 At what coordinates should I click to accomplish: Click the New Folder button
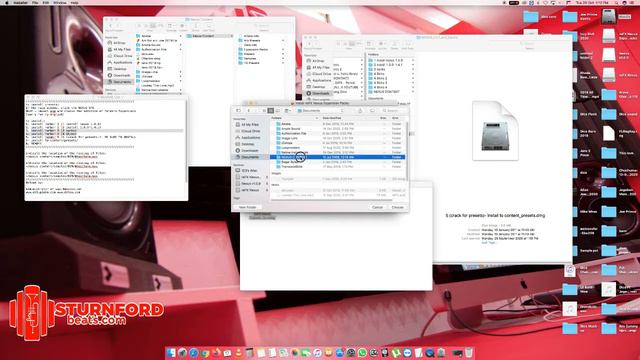pyautogui.click(x=247, y=207)
